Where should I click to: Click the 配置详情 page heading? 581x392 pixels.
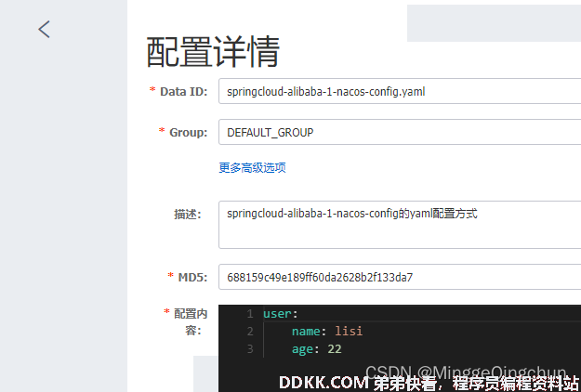[x=213, y=52]
